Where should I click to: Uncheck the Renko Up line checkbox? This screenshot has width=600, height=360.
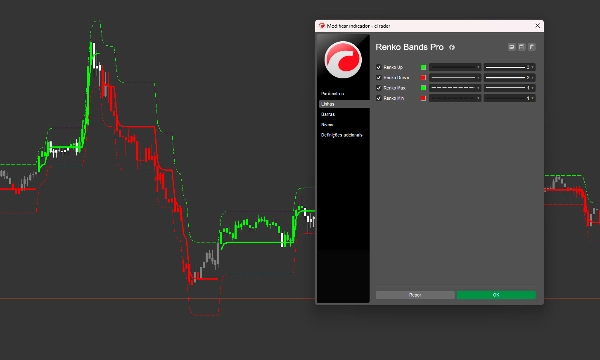pyautogui.click(x=378, y=67)
